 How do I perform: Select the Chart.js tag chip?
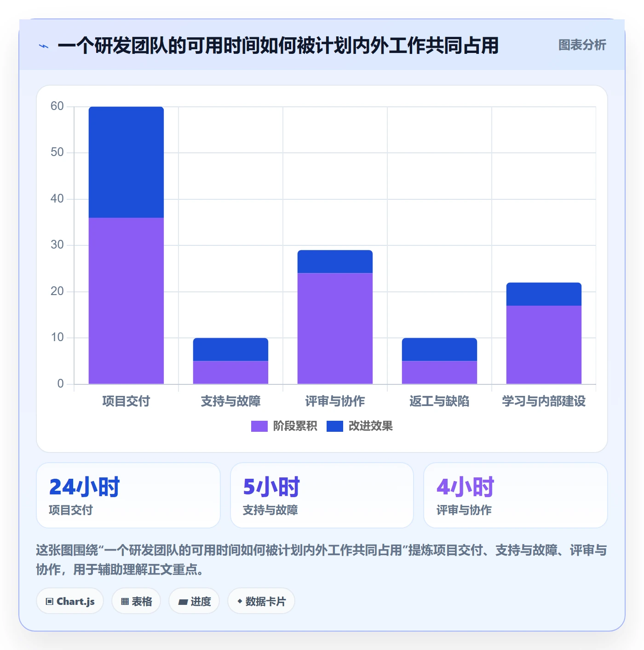[x=70, y=601]
